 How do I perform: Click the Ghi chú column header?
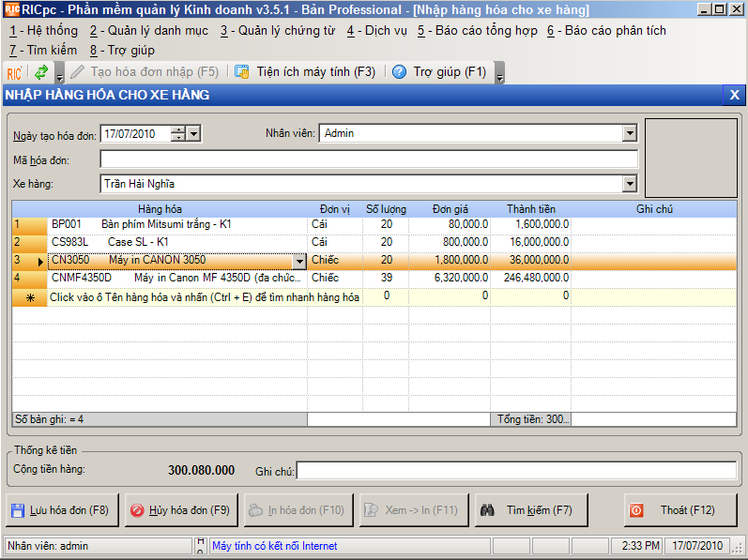[654, 209]
